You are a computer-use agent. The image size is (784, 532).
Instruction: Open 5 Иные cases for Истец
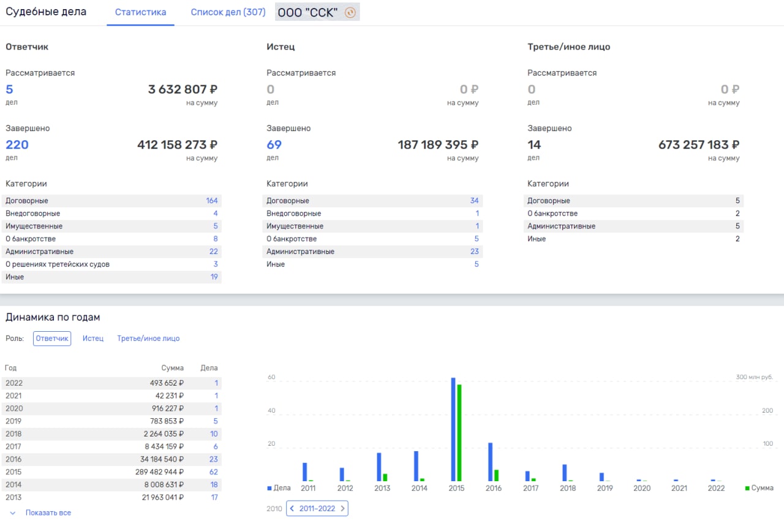(x=477, y=264)
